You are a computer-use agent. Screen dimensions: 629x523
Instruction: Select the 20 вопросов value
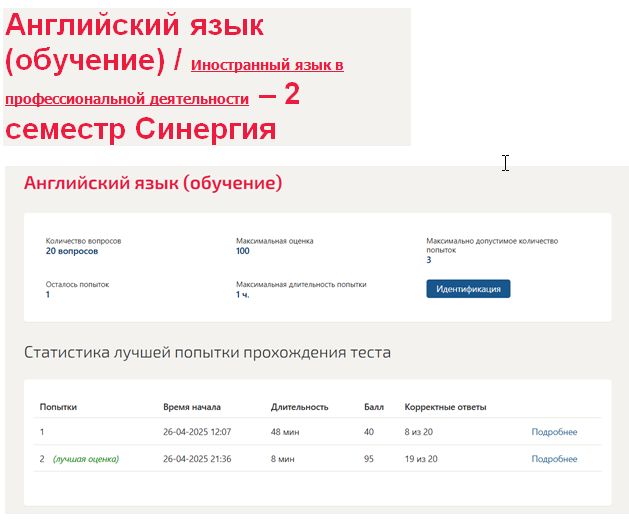[x=72, y=251]
